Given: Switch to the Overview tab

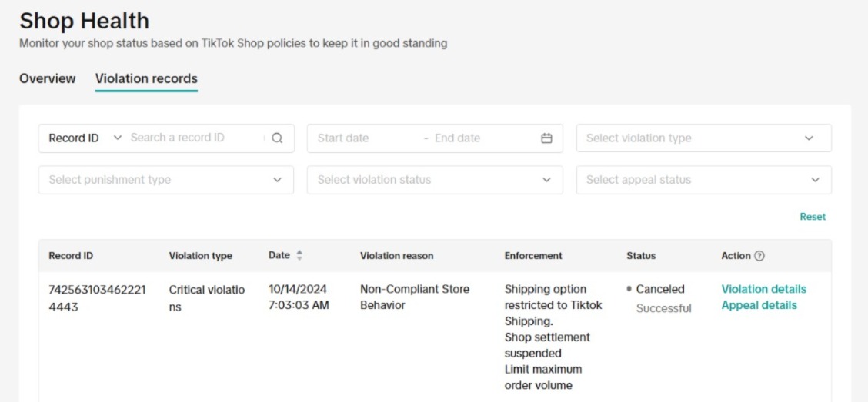Looking at the screenshot, I should pyautogui.click(x=48, y=78).
